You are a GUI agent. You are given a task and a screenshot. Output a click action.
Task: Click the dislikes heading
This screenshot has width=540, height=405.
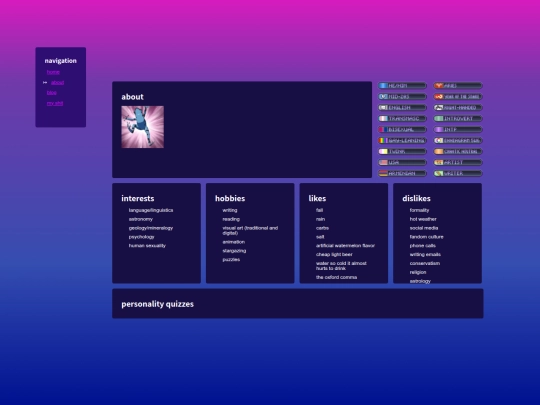416,198
